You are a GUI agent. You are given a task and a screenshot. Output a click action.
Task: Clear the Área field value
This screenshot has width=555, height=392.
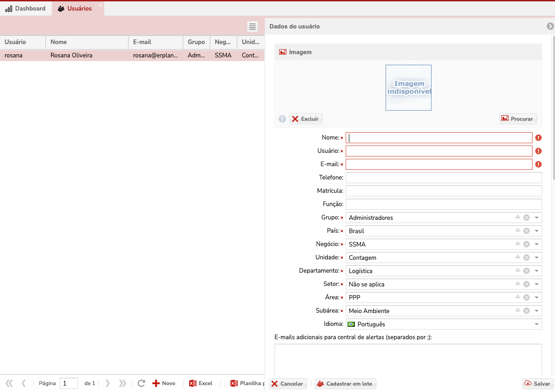click(527, 297)
